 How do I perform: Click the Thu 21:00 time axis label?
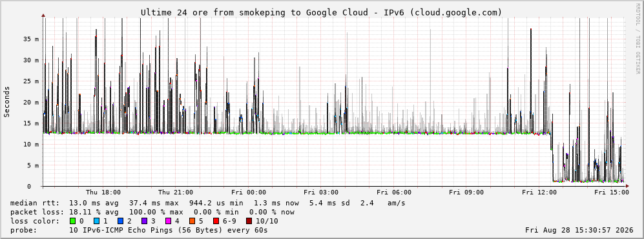pos(176,192)
